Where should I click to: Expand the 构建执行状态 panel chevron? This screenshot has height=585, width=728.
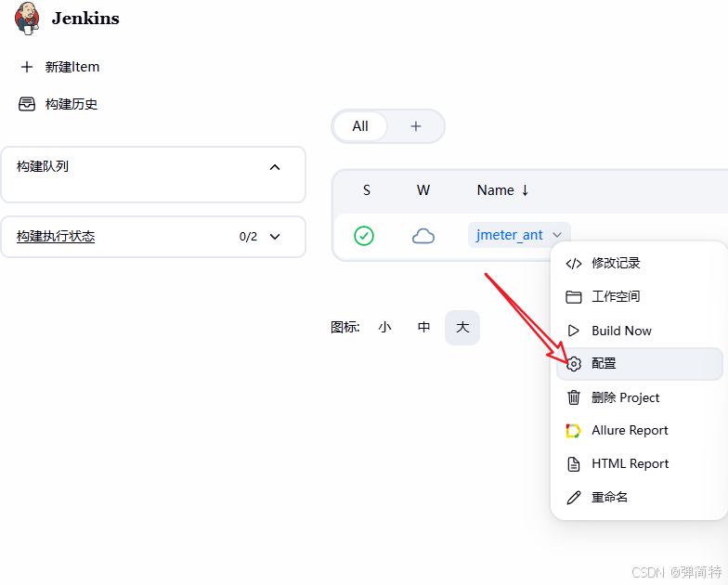coord(275,237)
